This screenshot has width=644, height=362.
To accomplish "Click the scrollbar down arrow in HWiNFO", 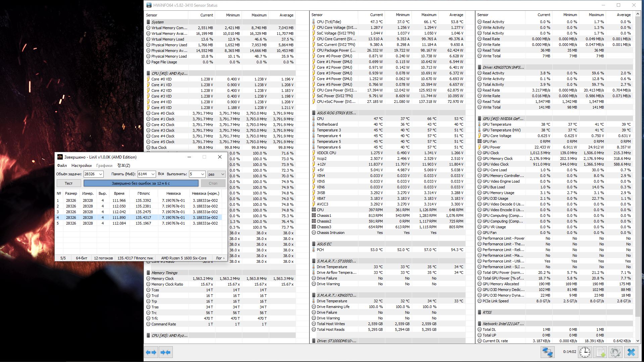I will [x=638, y=341].
